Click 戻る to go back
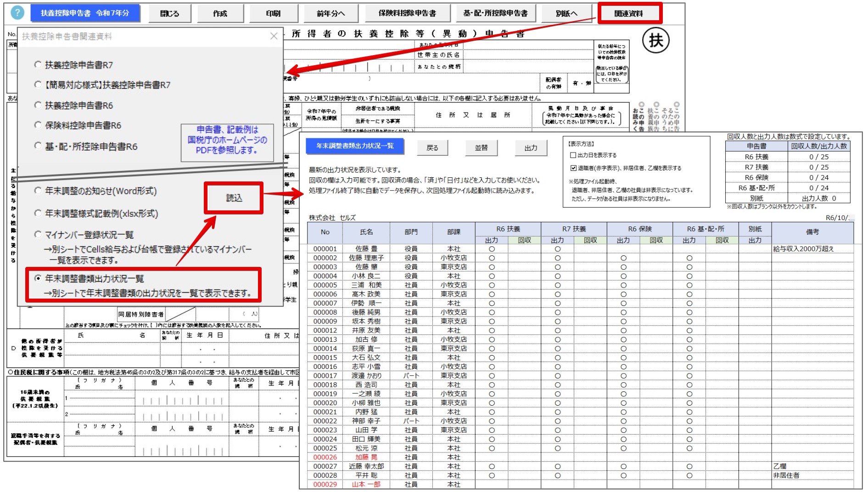868x492 pixels. pos(432,147)
